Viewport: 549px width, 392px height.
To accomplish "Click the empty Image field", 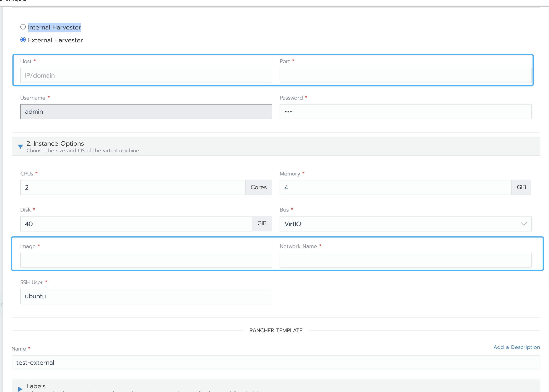I will (x=146, y=260).
